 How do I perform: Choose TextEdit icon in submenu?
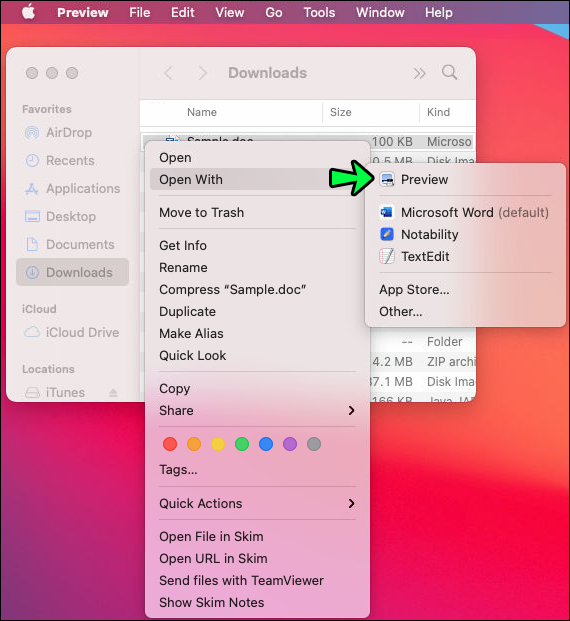coord(387,257)
